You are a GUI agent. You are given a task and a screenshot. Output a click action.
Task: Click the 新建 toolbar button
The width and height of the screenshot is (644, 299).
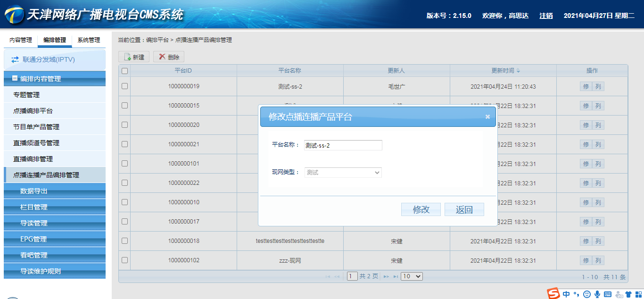[x=134, y=57]
